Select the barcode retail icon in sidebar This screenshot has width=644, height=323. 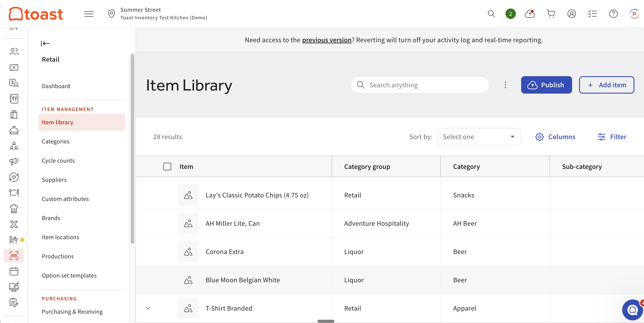tap(14, 256)
